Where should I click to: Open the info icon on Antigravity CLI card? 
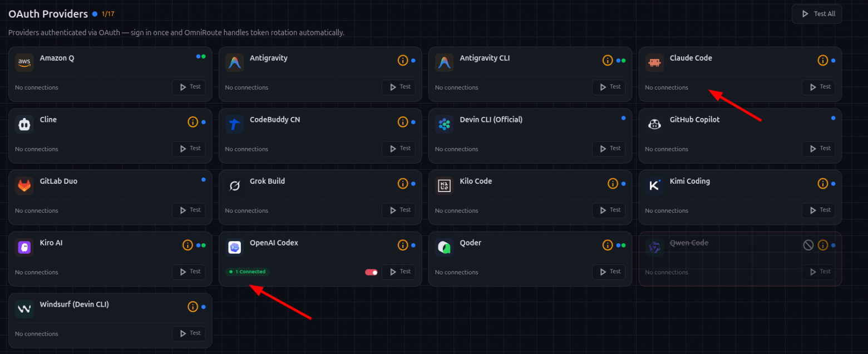coord(608,60)
